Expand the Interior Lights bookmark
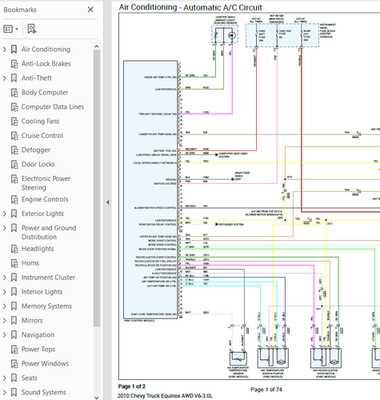The image size is (380, 400). coord(4,292)
